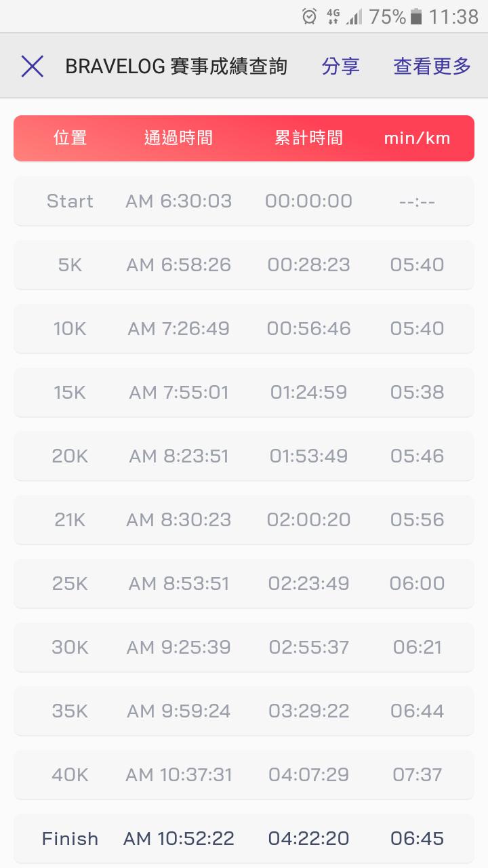Select the 位置 column header
Viewport: 488px width, 868px height.
coord(70,138)
